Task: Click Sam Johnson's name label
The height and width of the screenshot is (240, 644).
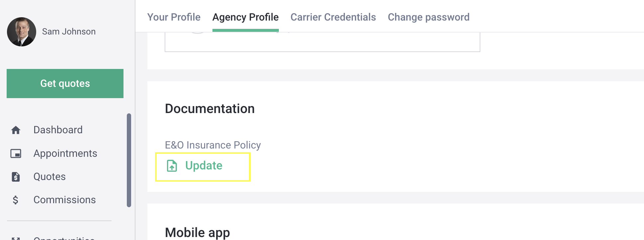Action: tap(69, 31)
